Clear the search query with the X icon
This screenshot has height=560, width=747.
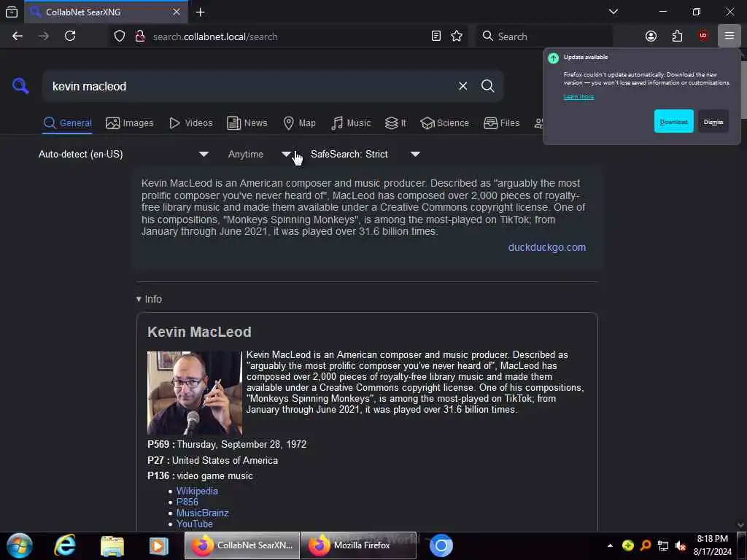coord(462,86)
